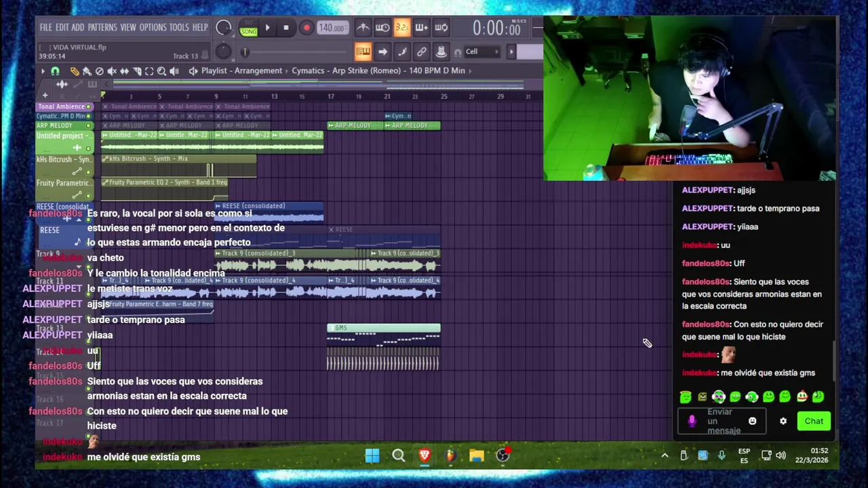The height and width of the screenshot is (488, 868).
Task: Open File Explorer from taskbar
Action: [x=477, y=455]
